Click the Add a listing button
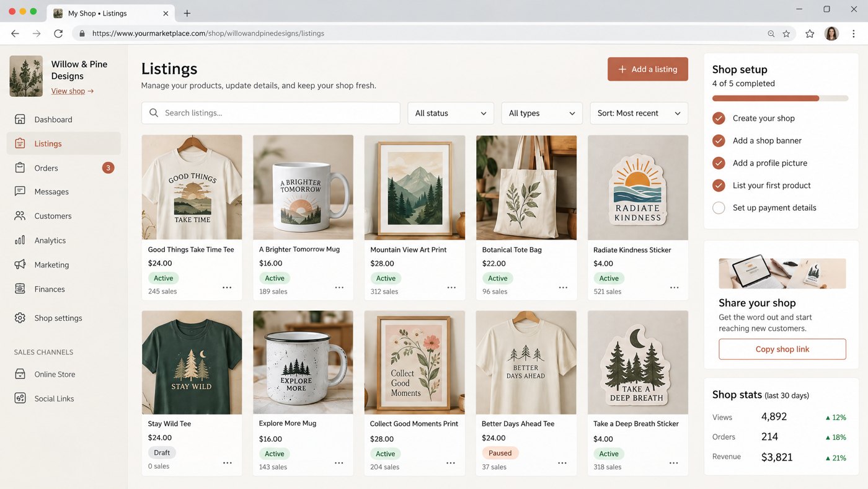Viewport: 868px width, 489px height. (648, 69)
